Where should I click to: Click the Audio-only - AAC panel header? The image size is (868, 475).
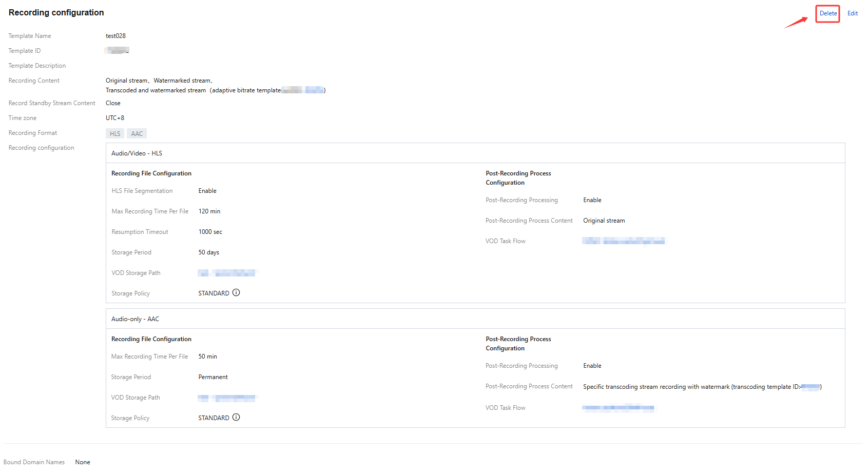coord(135,319)
